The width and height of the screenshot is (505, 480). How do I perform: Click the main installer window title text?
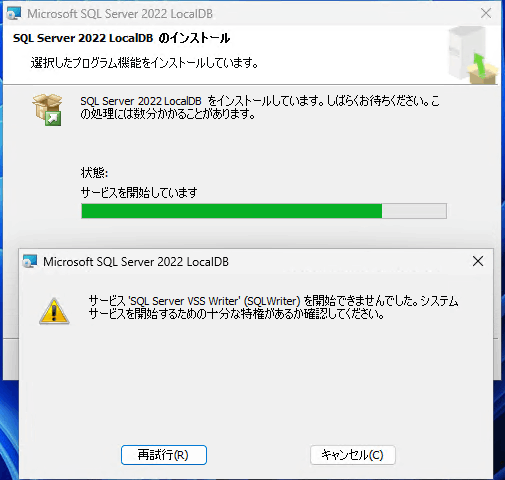(120, 14)
